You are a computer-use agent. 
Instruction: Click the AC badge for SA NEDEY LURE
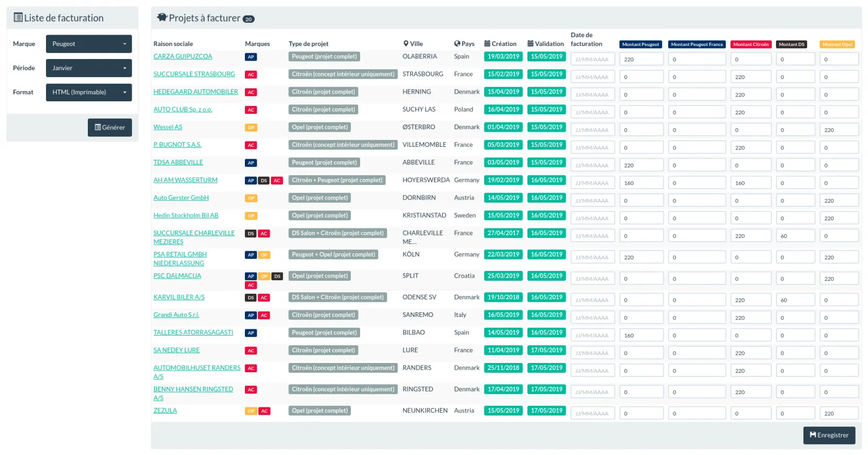[251, 351]
